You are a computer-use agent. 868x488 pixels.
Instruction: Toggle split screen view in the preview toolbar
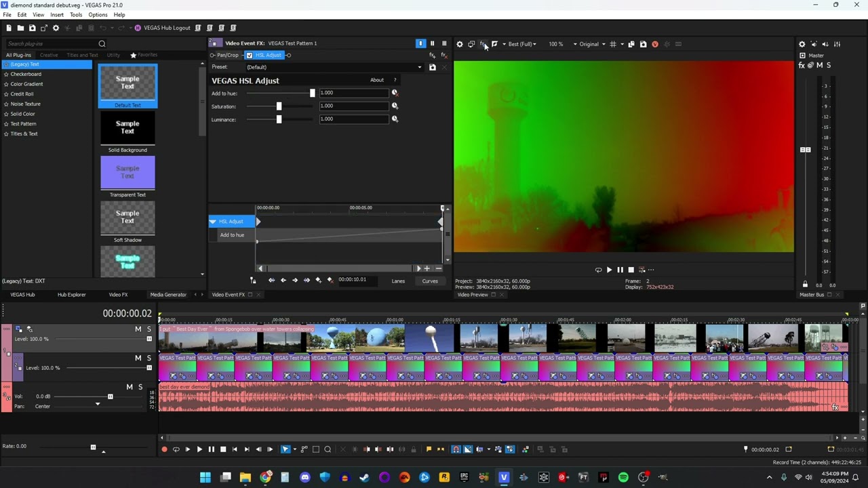click(494, 44)
